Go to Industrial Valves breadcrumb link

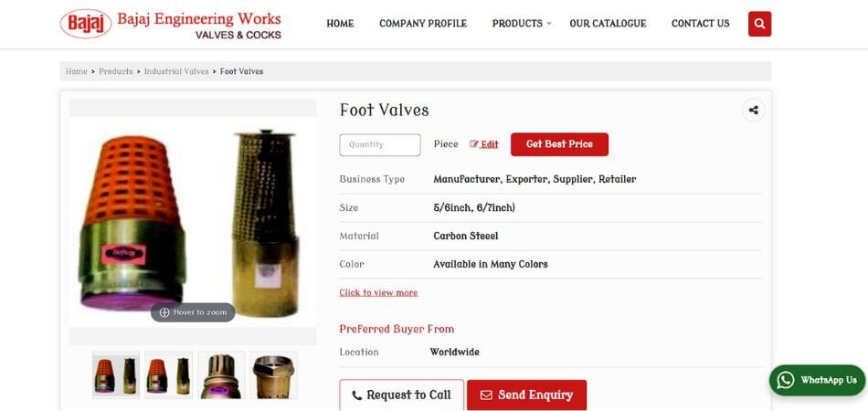176,71
